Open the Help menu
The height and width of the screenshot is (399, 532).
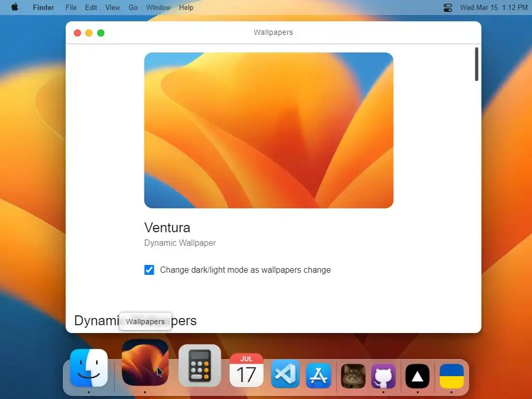pyautogui.click(x=186, y=7)
